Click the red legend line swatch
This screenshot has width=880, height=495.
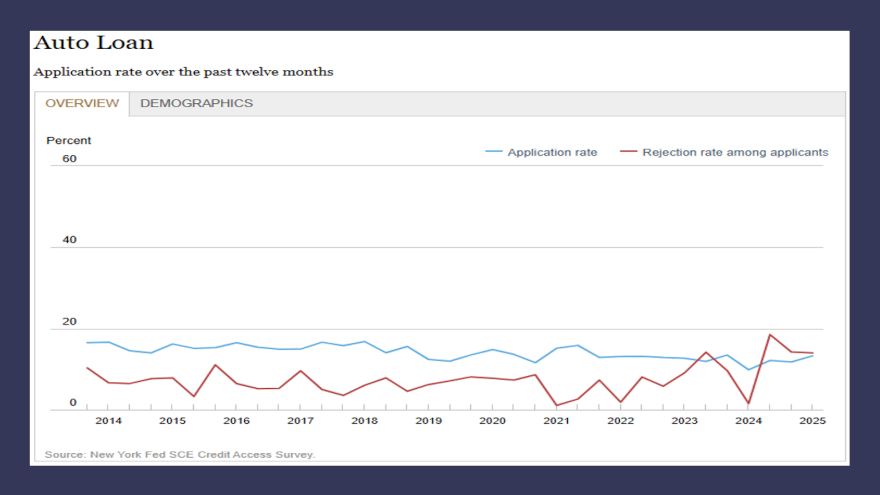[x=628, y=152]
